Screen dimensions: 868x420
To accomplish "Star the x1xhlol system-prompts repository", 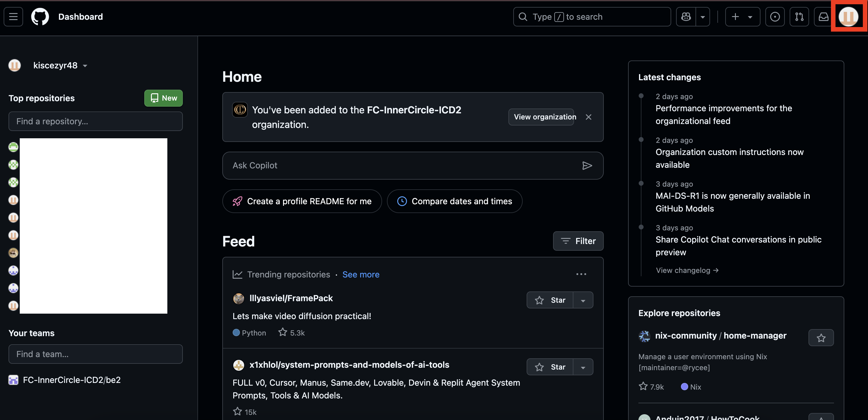I will [x=550, y=367].
